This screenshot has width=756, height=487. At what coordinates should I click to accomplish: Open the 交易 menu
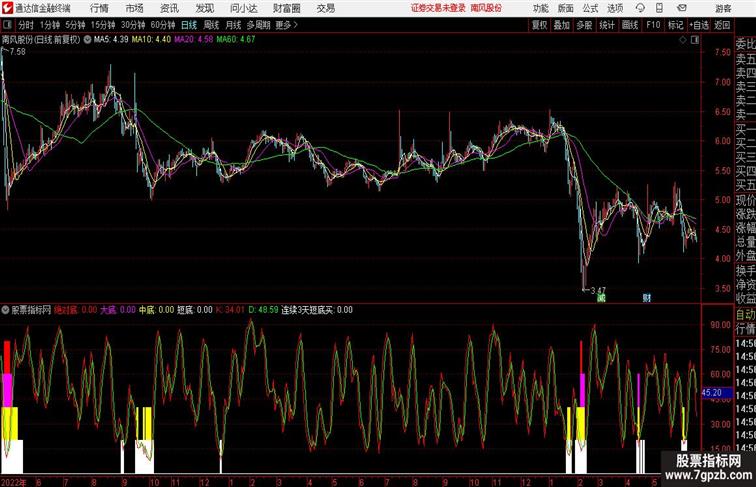[325, 8]
